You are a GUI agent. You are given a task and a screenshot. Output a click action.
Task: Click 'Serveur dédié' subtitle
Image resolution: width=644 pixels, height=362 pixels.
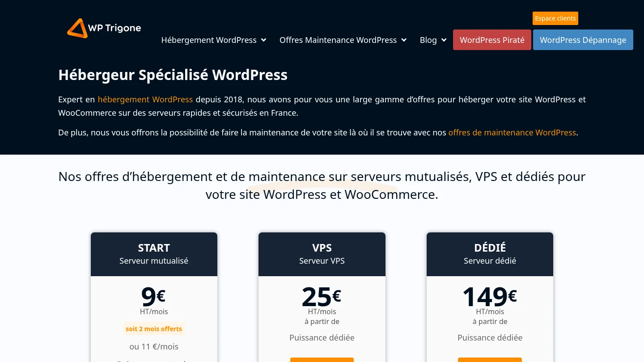490,261
